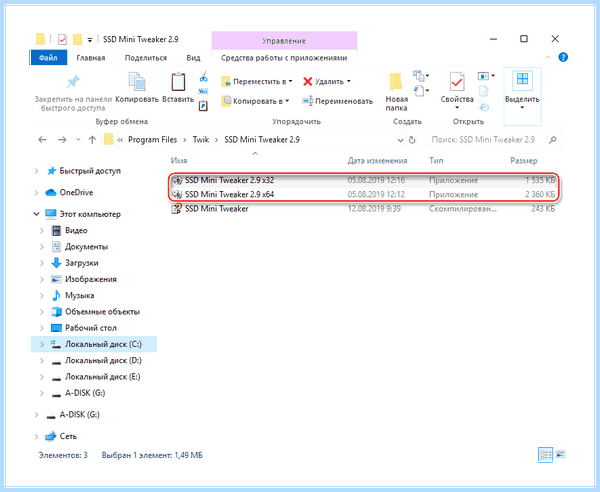Switch to the Вид tab

click(193, 58)
